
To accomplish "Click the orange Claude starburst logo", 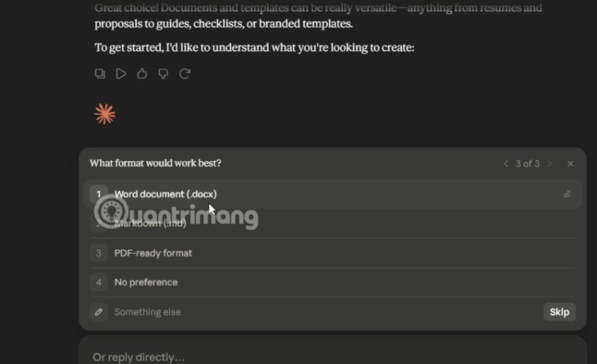I will [104, 114].
